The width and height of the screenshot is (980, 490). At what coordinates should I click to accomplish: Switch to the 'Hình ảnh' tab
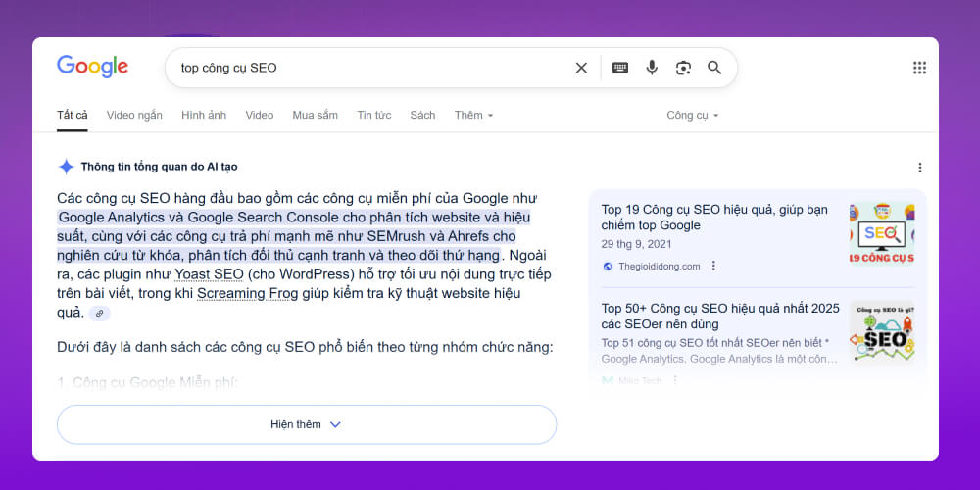click(204, 115)
